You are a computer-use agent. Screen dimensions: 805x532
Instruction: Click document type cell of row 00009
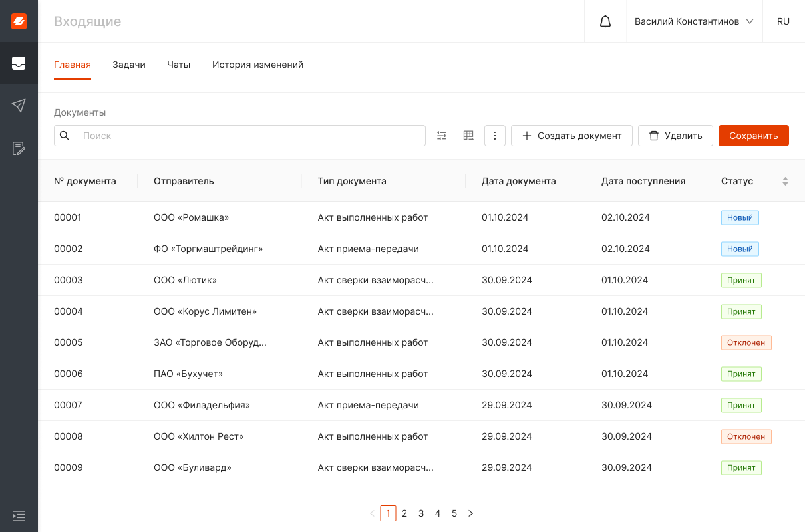(376, 467)
